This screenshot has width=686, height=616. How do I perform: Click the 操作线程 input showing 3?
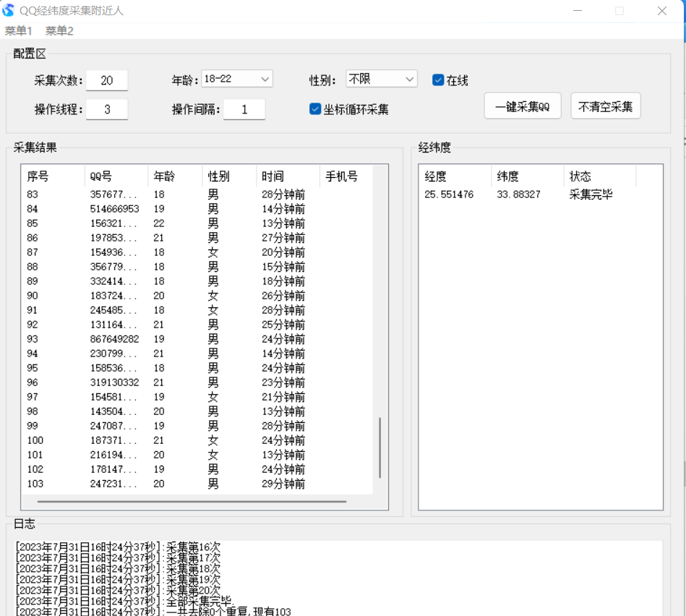(x=106, y=108)
